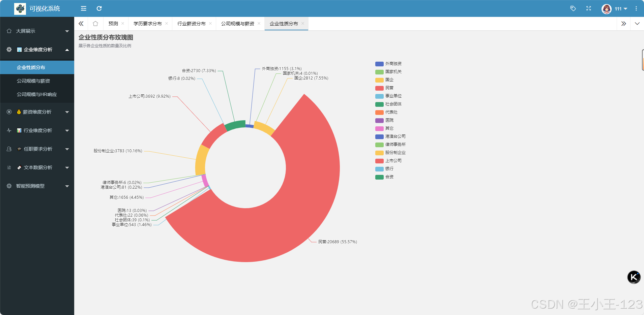Click the 可视化系统 title text
The height and width of the screenshot is (315, 644).
pyautogui.click(x=45, y=9)
